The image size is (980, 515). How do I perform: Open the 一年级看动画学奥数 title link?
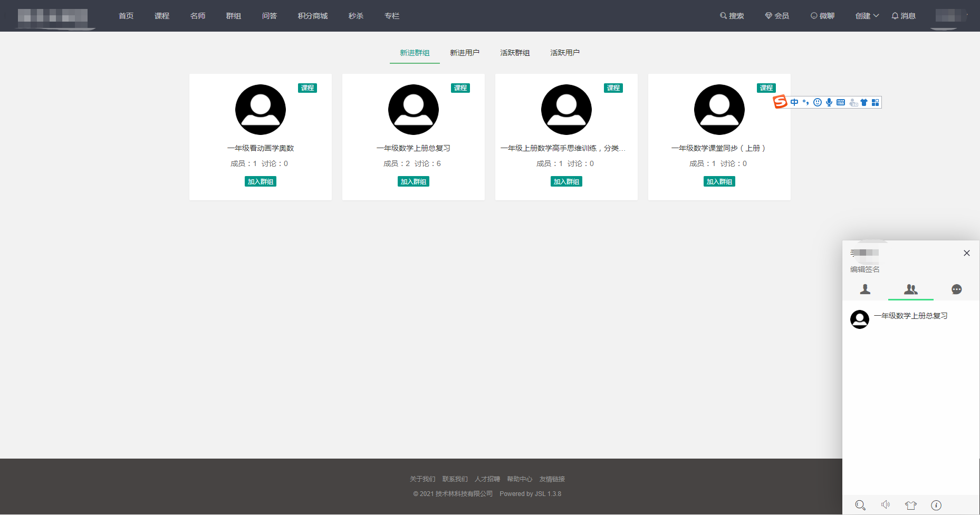coord(261,148)
